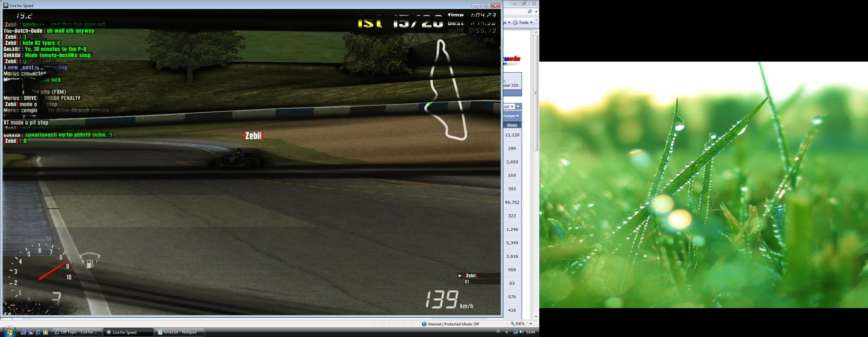Minimize the Internet Explorer window

tap(515, 3)
